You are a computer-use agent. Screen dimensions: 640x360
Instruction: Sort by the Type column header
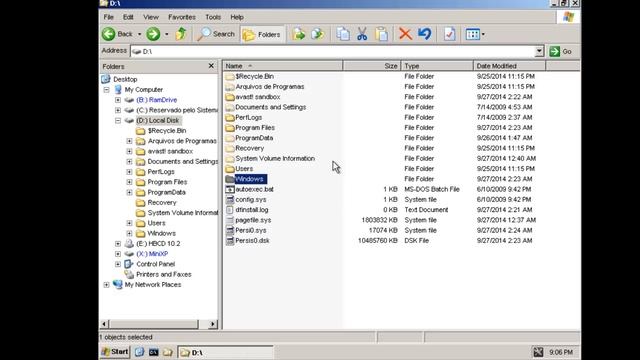click(x=437, y=66)
